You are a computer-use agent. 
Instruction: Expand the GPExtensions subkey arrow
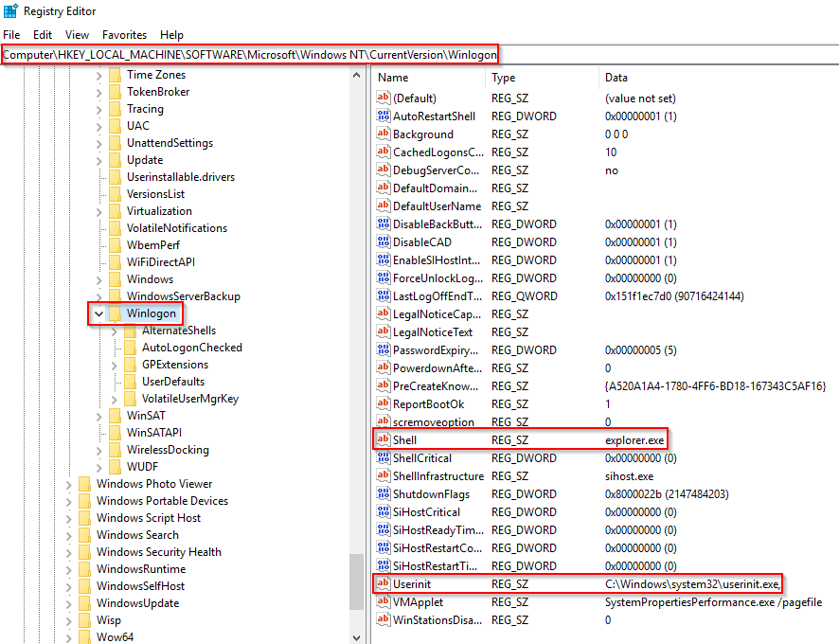tap(115, 365)
